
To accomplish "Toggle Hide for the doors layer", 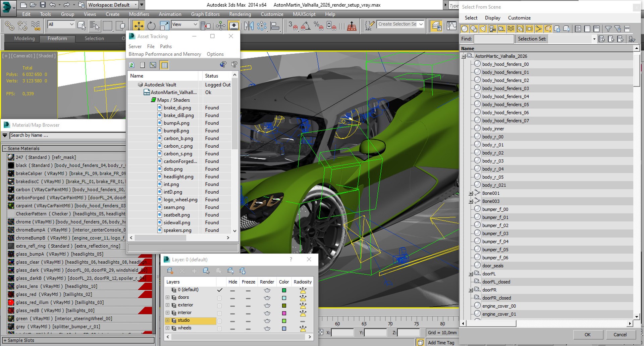I will coord(232,298).
